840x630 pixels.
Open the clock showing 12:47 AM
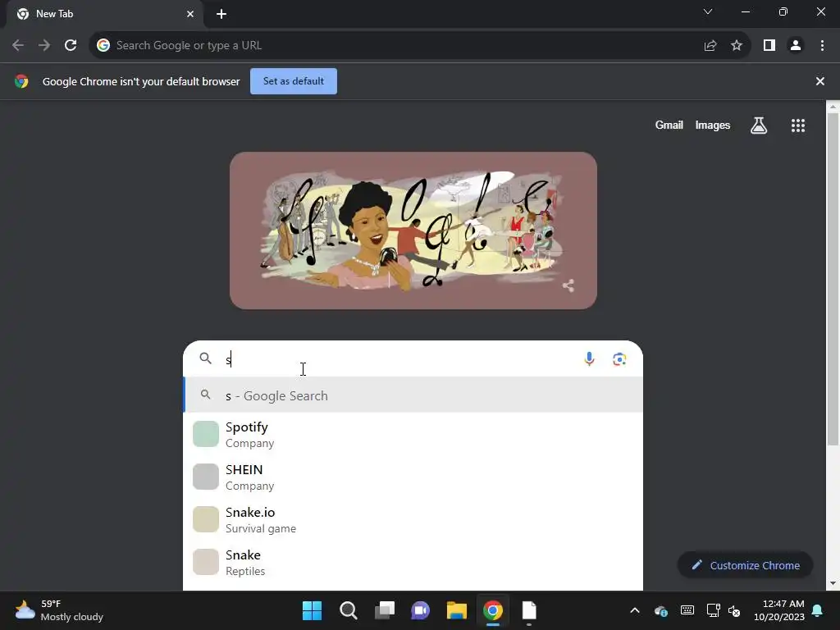(x=779, y=610)
